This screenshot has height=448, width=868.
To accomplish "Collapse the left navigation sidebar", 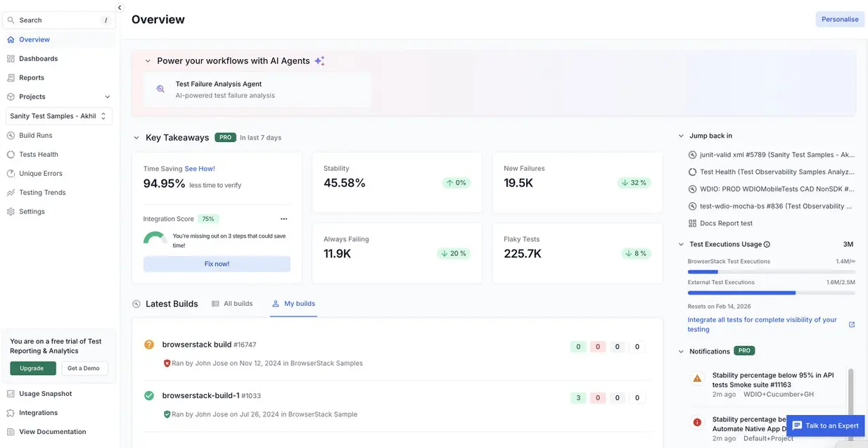I will coord(118,6).
